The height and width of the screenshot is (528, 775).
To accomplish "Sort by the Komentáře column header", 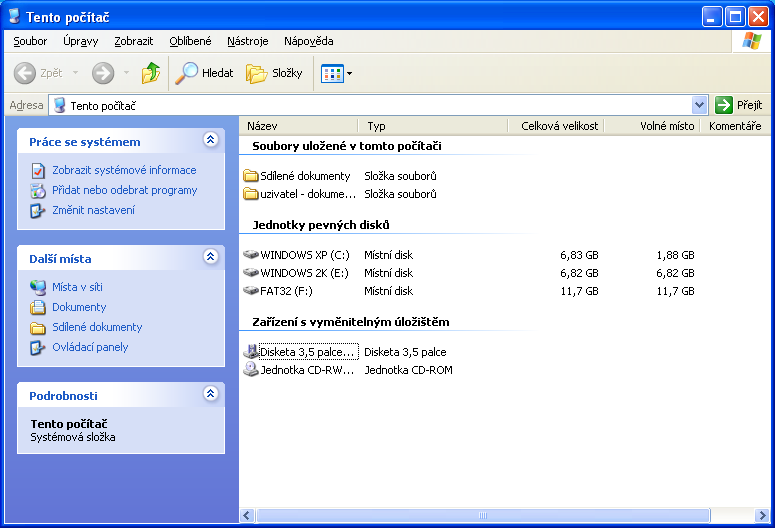I will (x=735, y=126).
